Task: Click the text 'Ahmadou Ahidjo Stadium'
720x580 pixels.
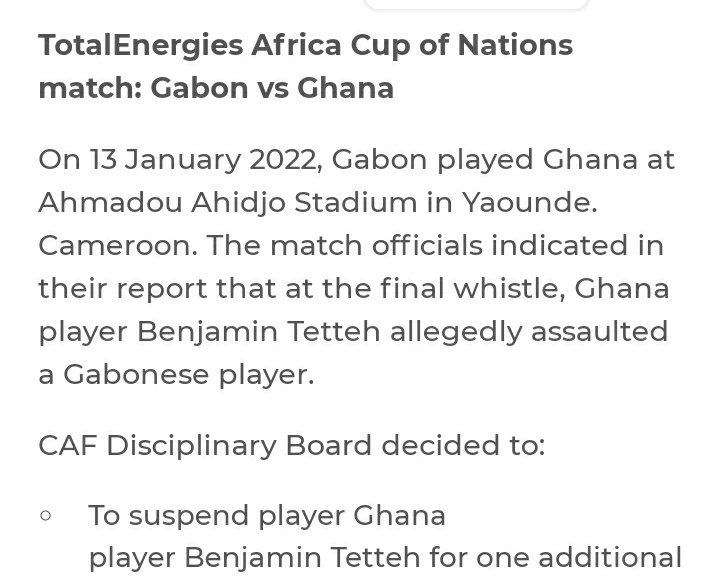Action: pyautogui.click(x=228, y=203)
